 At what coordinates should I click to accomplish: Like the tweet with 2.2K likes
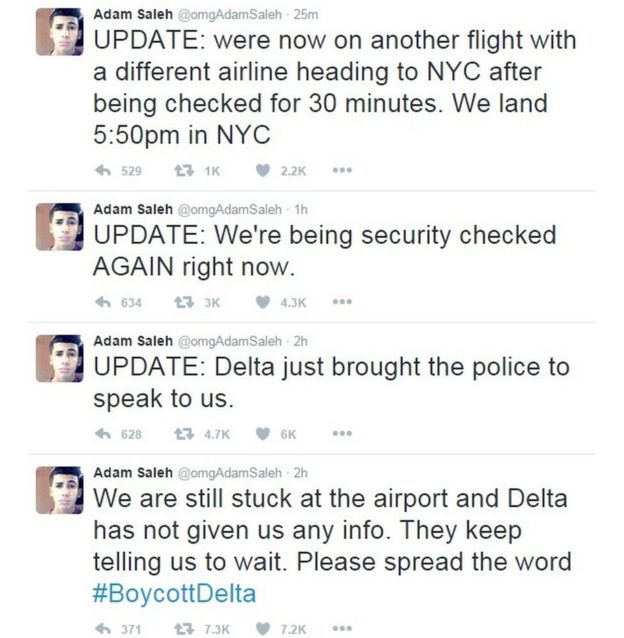tap(262, 171)
